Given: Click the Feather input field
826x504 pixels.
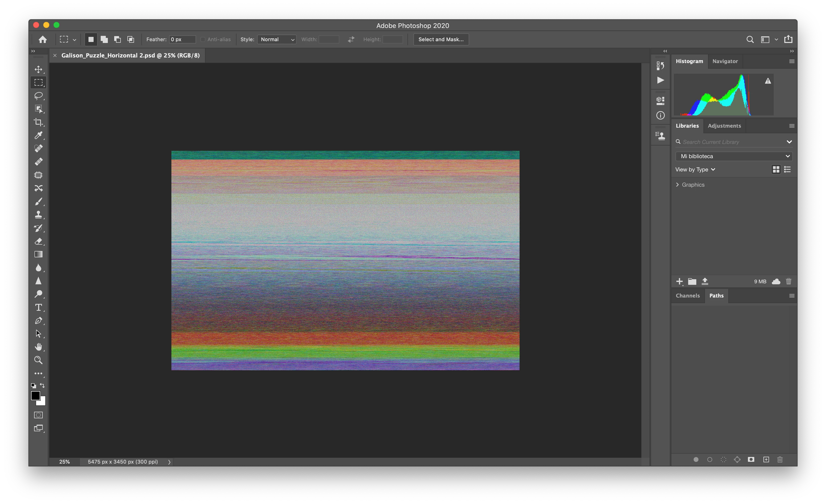Looking at the screenshot, I should tap(182, 40).
